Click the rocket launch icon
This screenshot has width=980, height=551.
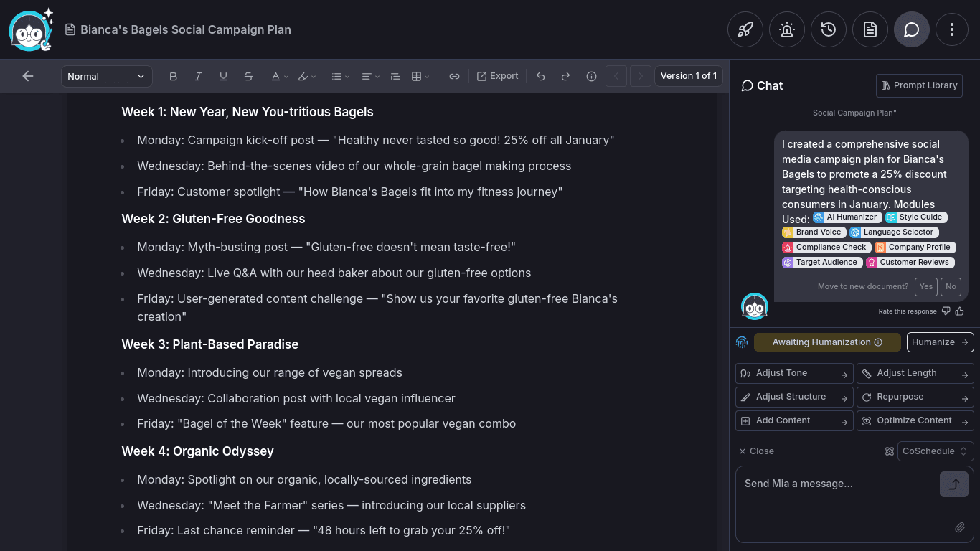[x=745, y=29]
